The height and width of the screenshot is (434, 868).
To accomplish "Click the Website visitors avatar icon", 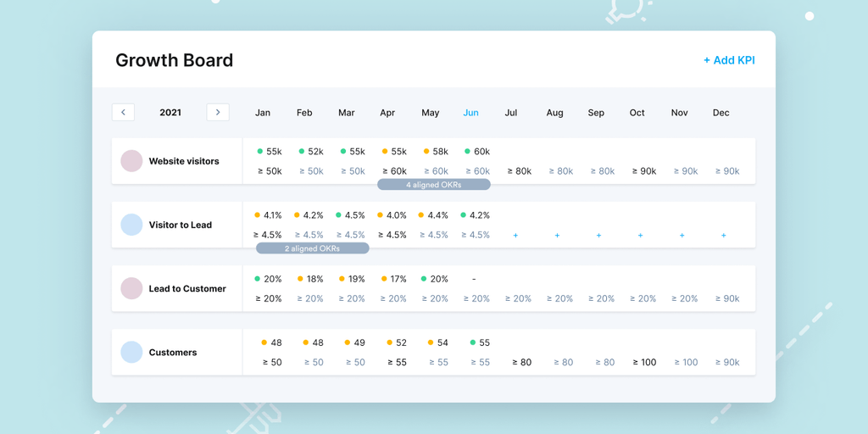I will pyautogui.click(x=131, y=161).
